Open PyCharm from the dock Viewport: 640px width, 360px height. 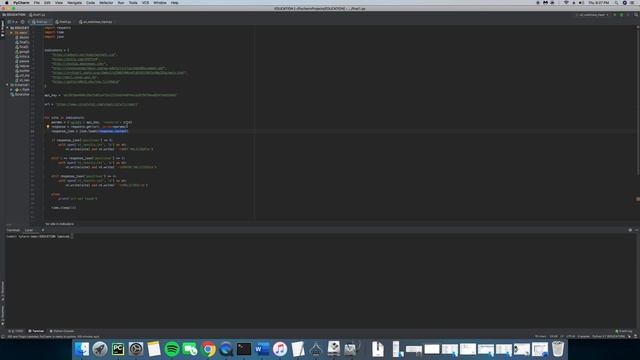pos(118,349)
